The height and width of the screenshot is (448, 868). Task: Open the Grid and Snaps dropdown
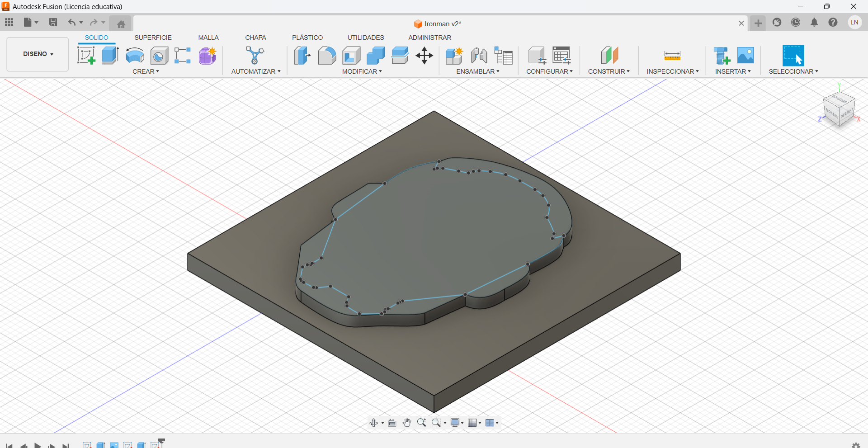pyautogui.click(x=474, y=423)
